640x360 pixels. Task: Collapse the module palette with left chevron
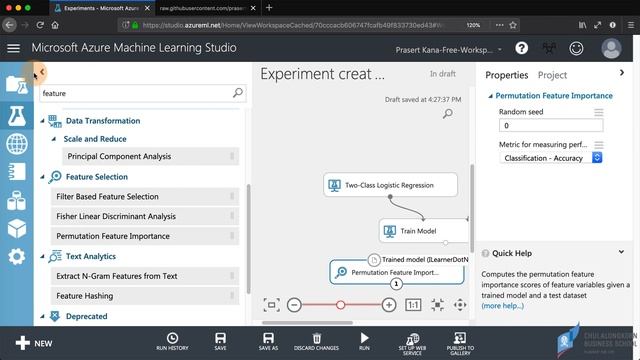[x=42, y=72]
